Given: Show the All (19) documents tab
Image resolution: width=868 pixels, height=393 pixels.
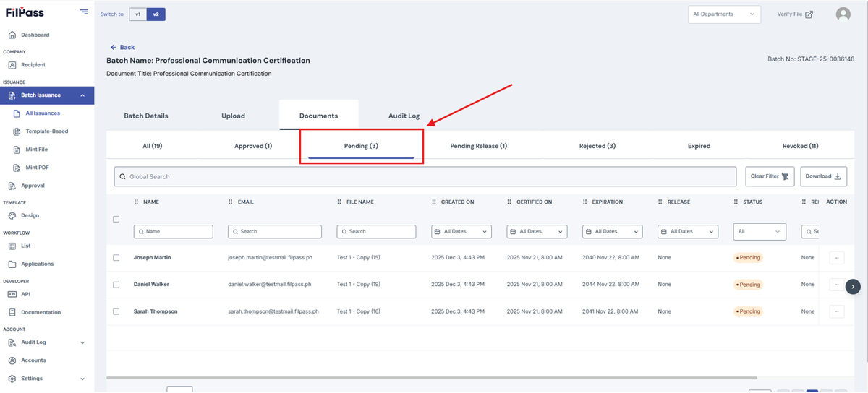Looking at the screenshot, I should click(152, 146).
